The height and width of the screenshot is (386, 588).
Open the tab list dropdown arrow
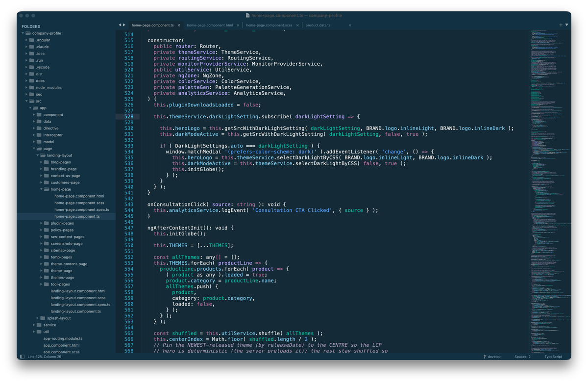(567, 25)
